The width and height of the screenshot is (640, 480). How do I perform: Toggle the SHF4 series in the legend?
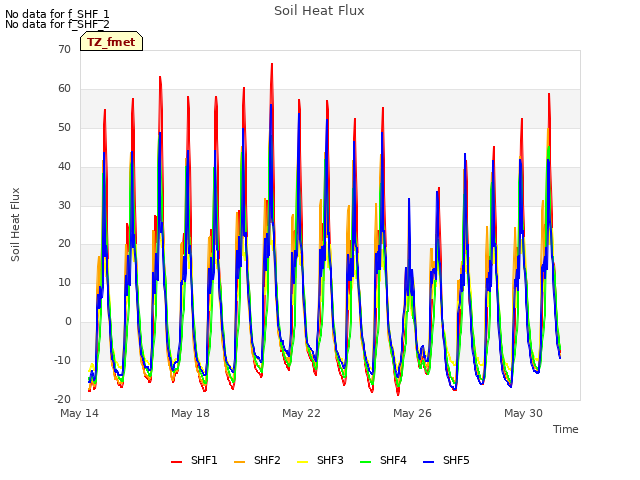pos(383,460)
